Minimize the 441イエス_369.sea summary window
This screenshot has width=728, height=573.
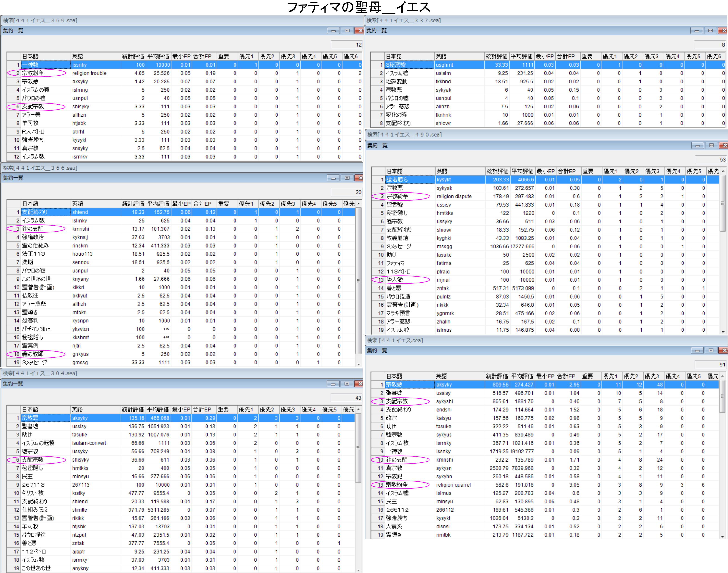pos(333,31)
